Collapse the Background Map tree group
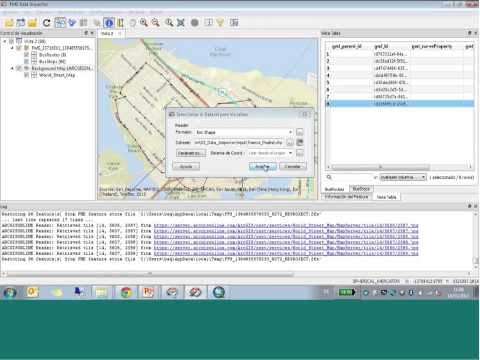 12,68
